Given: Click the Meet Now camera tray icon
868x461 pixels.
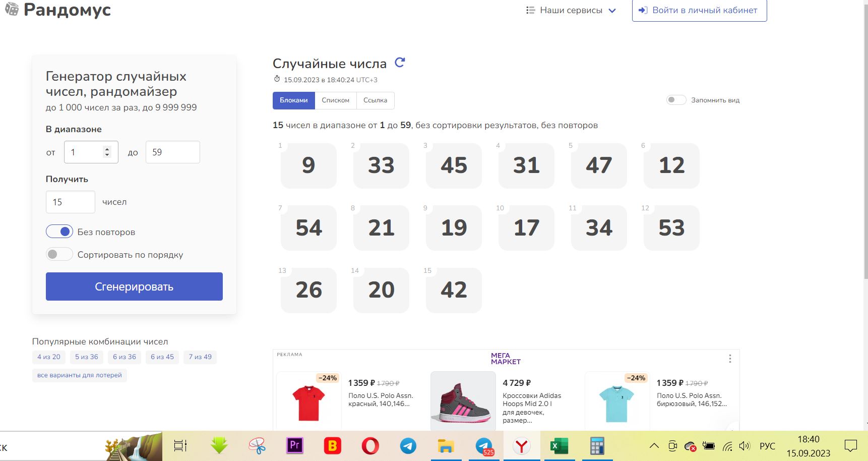Looking at the screenshot, I should tap(672, 446).
